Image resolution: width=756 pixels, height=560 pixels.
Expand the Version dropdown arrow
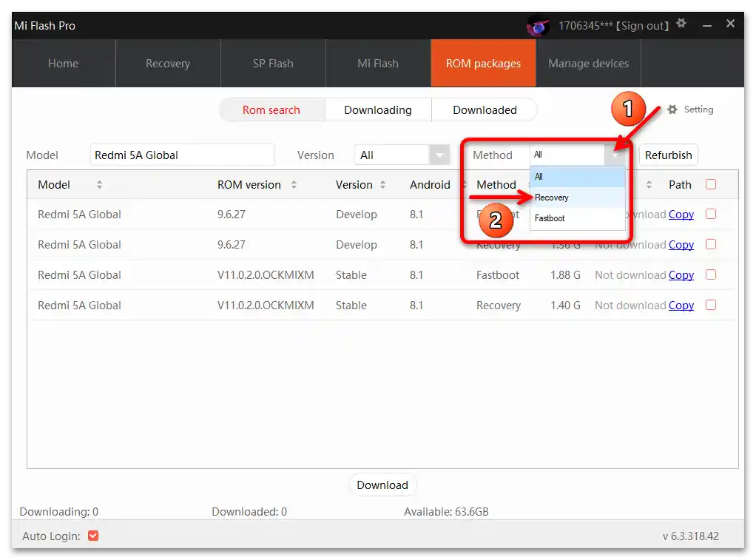click(x=439, y=155)
